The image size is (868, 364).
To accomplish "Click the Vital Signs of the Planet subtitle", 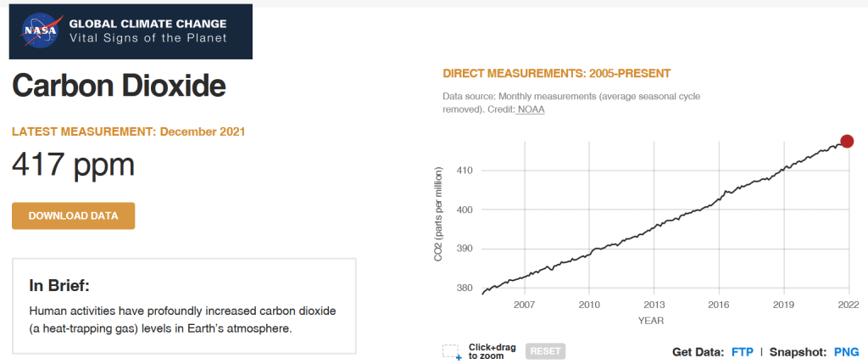I will [x=147, y=38].
